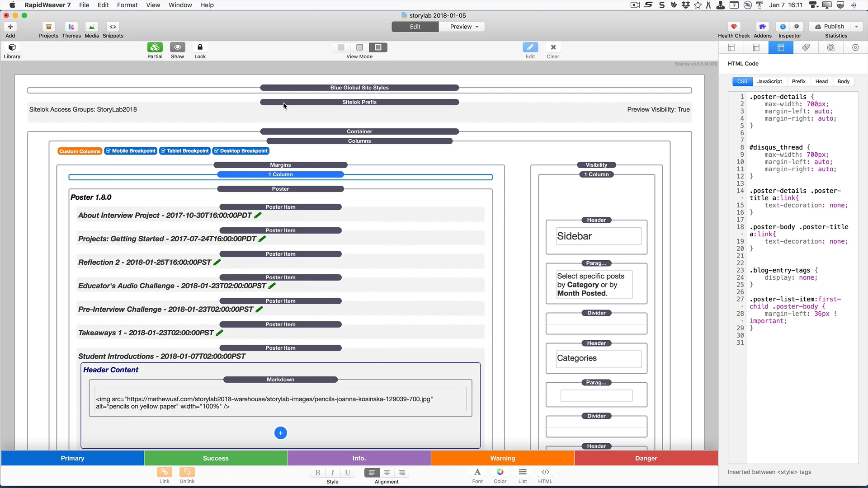This screenshot has height=488, width=868.
Task: Open the Format menu
Action: 127,5
